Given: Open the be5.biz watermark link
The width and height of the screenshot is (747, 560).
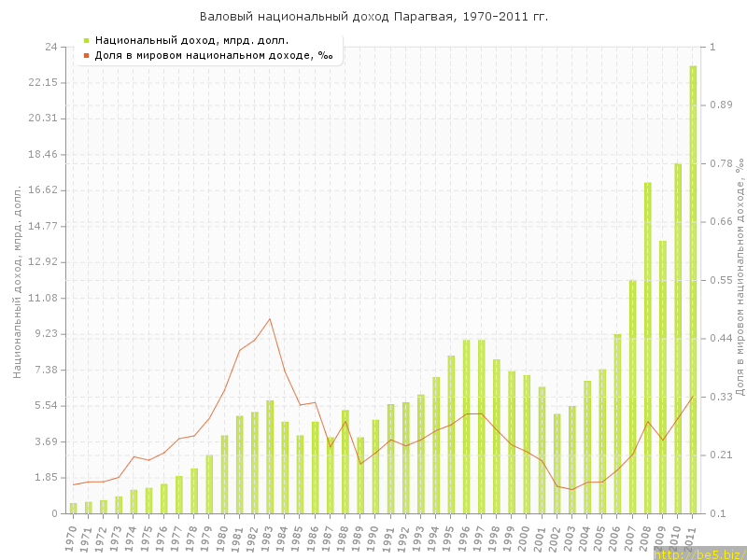Looking at the screenshot, I should coord(698,553).
